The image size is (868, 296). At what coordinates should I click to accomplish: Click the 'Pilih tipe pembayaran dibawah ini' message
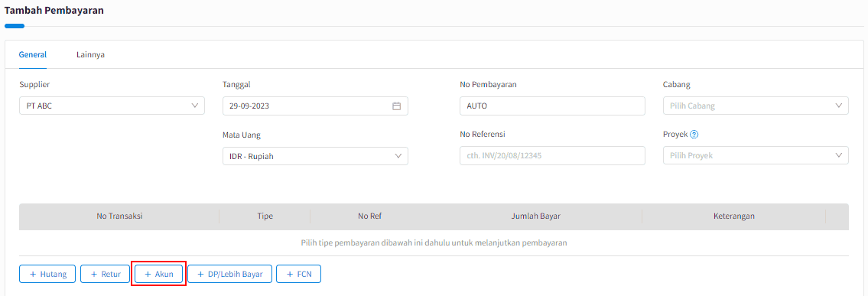[x=434, y=242]
